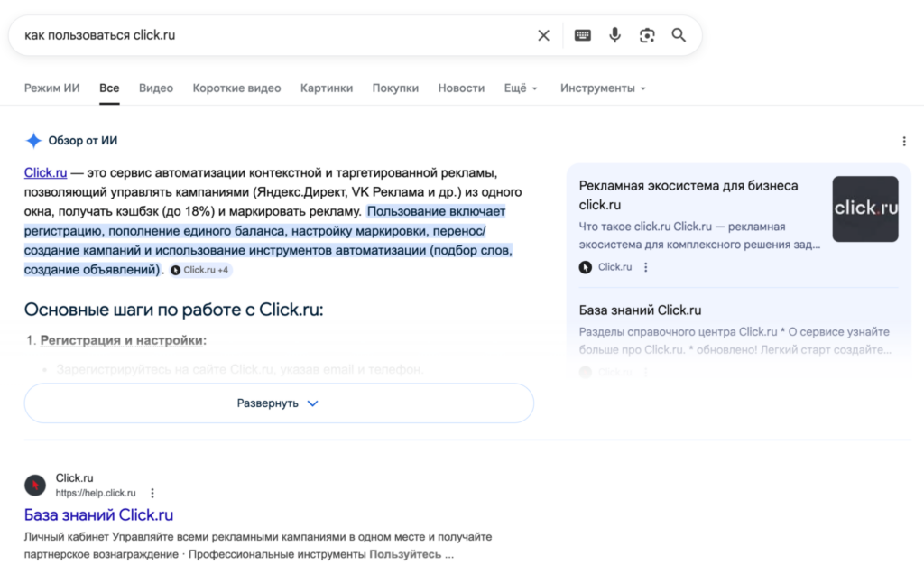Open the on-screen keyboard icon
This screenshot has width=924, height=565.
(582, 35)
